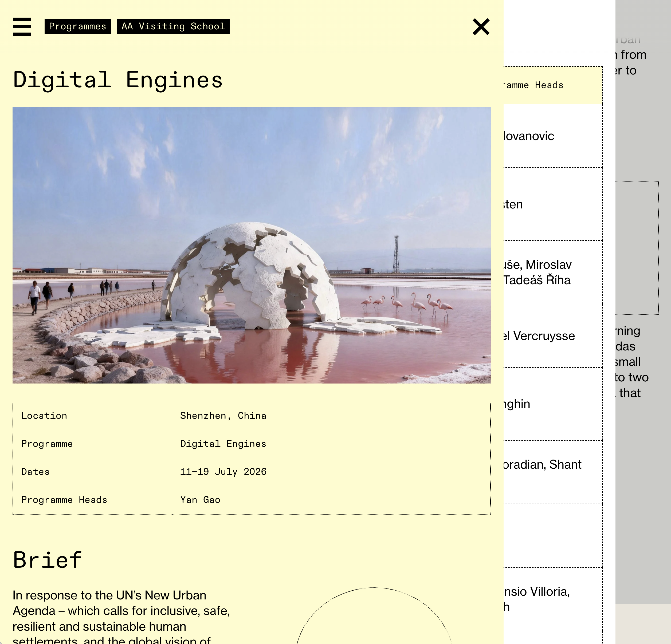The image size is (671, 644).
Task: Open the background row ending 'ghin'
Action: pyautogui.click(x=553, y=404)
